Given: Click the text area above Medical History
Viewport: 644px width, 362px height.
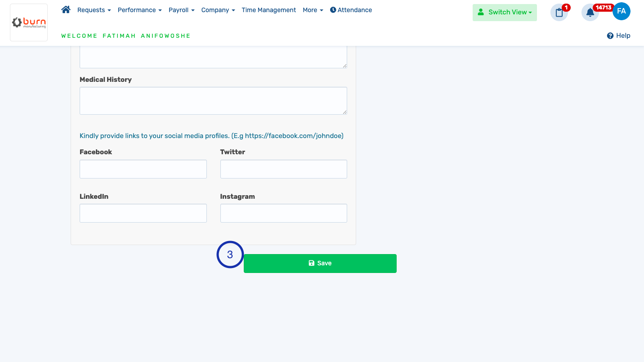Looking at the screenshot, I should point(213,57).
